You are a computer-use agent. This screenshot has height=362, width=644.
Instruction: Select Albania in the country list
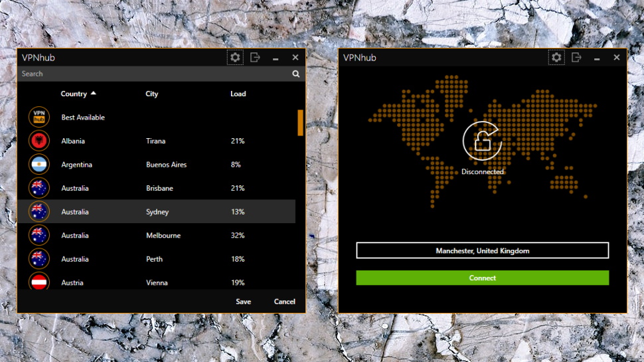[73, 141]
